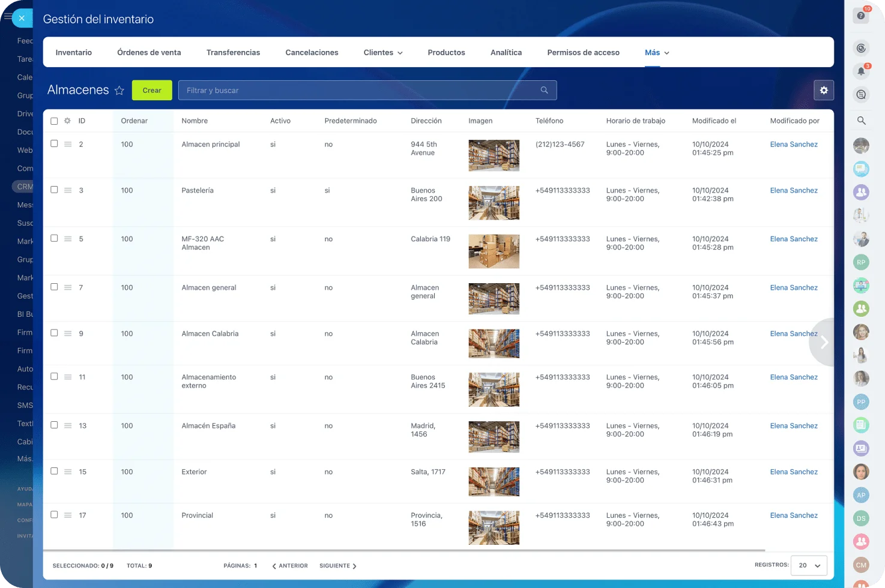
Task: Click row menu icon for Pastelería
Action: click(x=68, y=190)
